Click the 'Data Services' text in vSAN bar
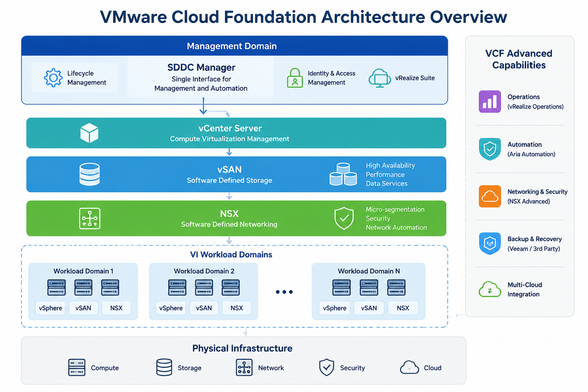Image resolution: width=588 pixels, height=392 pixels. 387,183
